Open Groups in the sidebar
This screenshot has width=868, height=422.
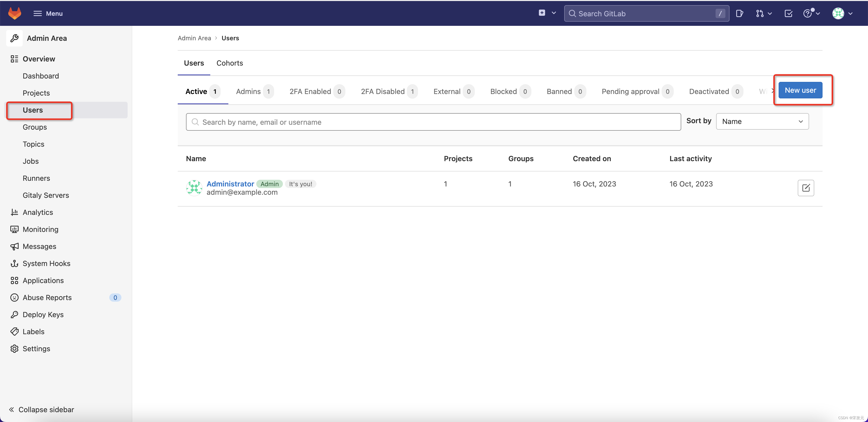[x=35, y=127]
